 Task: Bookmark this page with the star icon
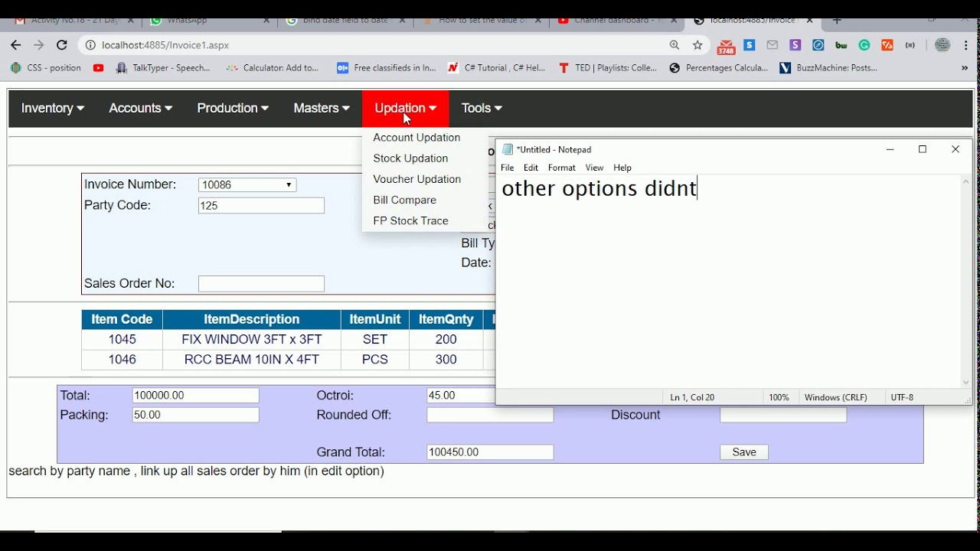697,45
